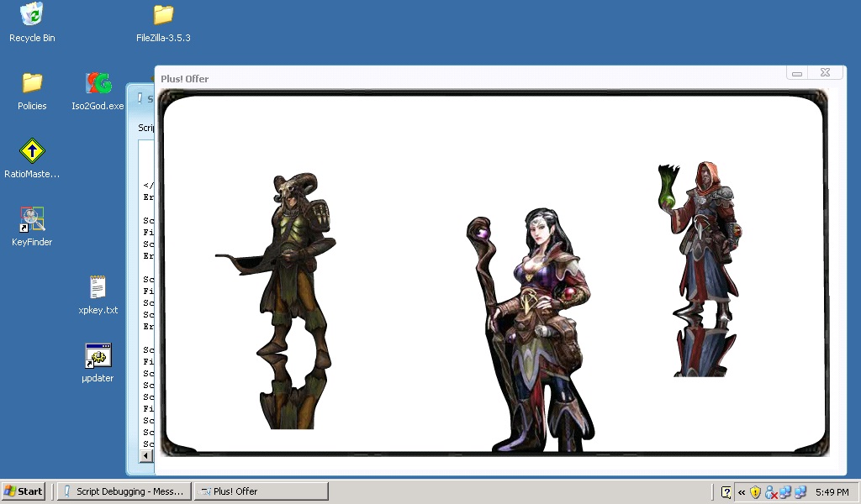Image resolution: width=861 pixels, height=504 pixels.
Task: Run the updater desktop program
Action: pyautogui.click(x=98, y=356)
